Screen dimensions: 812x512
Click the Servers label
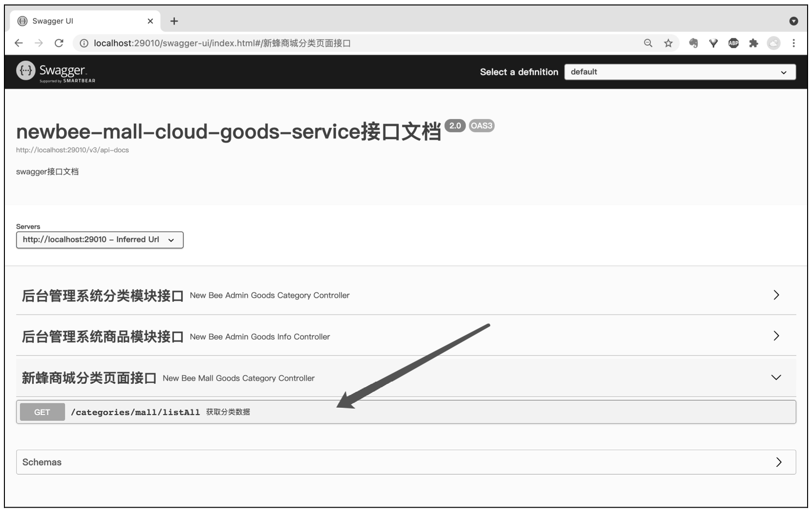(x=28, y=226)
